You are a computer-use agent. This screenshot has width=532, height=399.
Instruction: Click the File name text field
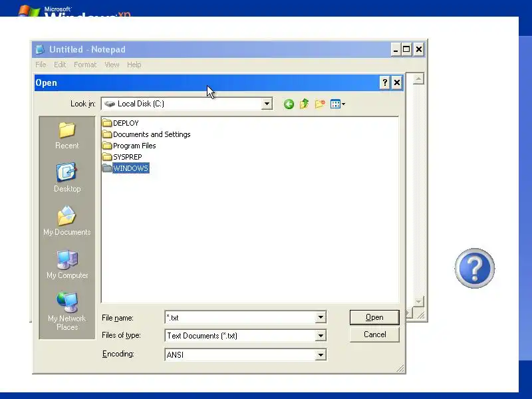pyautogui.click(x=240, y=318)
